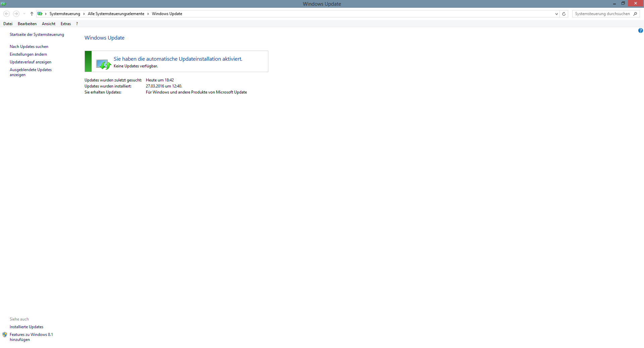
Task: Open Installierte Updates link
Action: point(26,327)
